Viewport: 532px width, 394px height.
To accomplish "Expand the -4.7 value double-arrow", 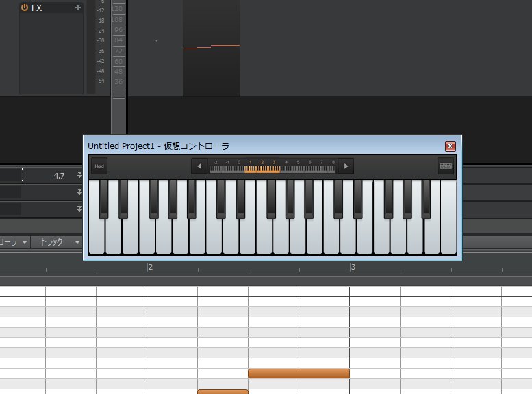I will (79, 175).
